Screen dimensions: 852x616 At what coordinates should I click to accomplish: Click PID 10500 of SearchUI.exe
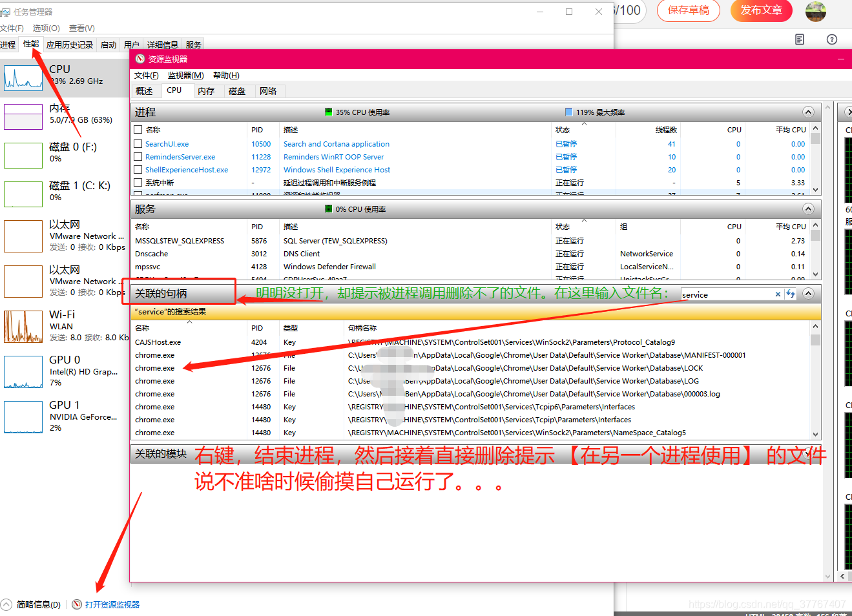[261, 144]
